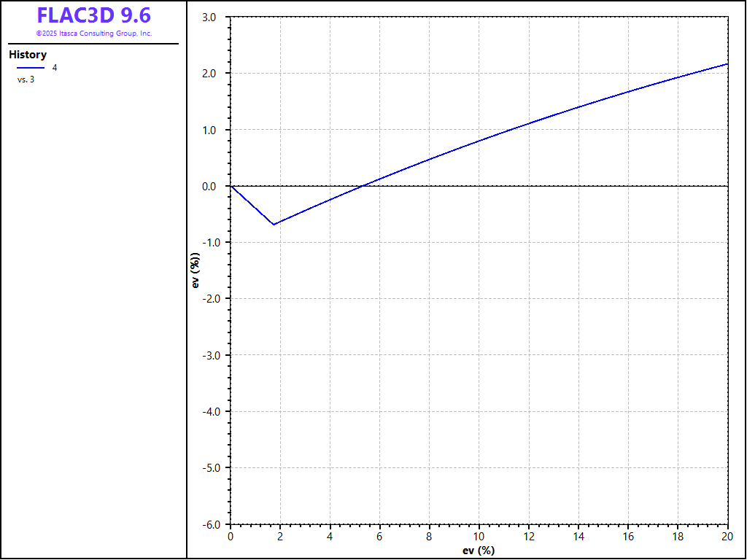Screen dimensions: 747x560
Task: Select history item 4 in the legend
Action: (55, 68)
